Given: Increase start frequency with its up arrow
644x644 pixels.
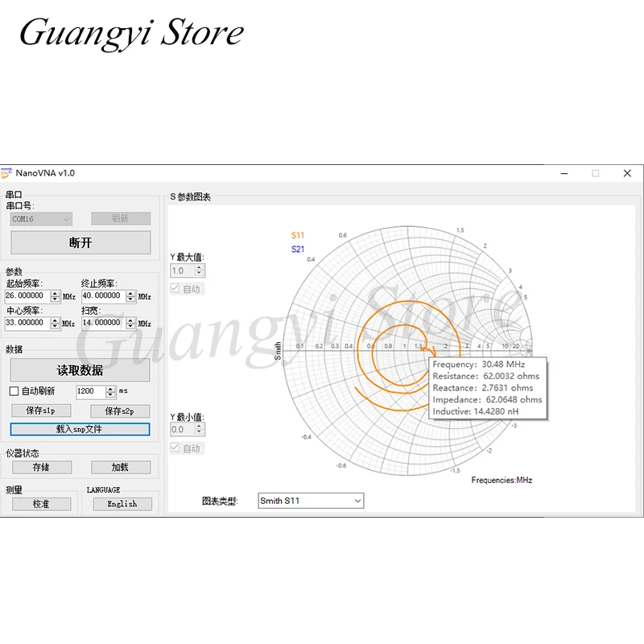Looking at the screenshot, I should (55, 293).
